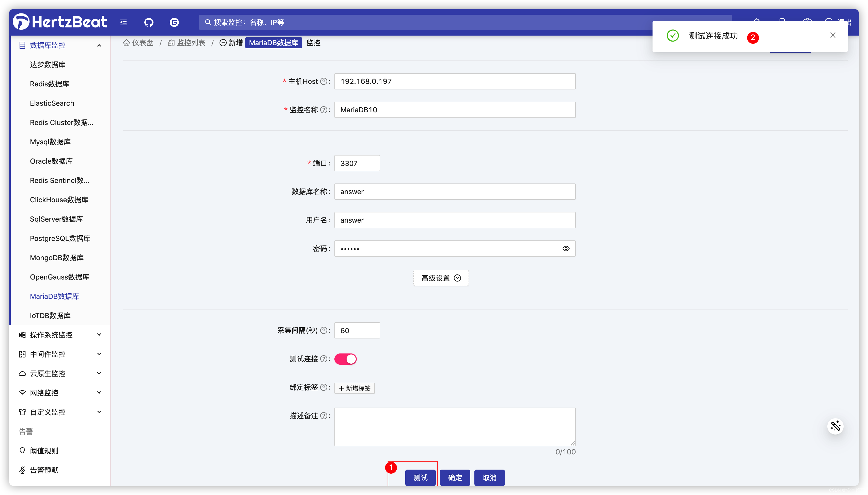Image resolution: width=868 pixels, height=495 pixels.
Task: Click the 描述备注 text area
Action: pos(455,427)
